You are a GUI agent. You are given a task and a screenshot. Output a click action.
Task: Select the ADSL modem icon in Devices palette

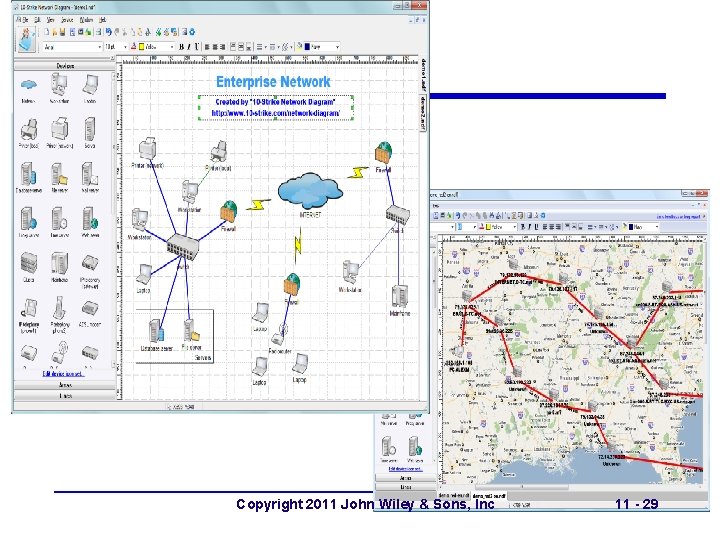coord(90,308)
